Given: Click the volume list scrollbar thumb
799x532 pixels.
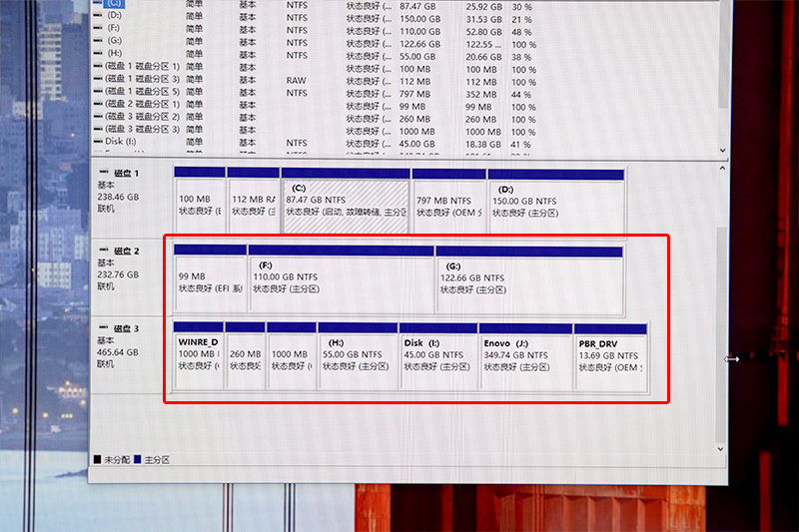Looking at the screenshot, I should tap(722, 54).
